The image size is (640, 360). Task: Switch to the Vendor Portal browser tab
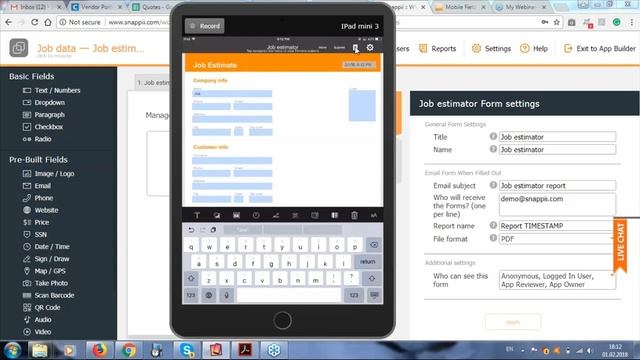(96, 7)
